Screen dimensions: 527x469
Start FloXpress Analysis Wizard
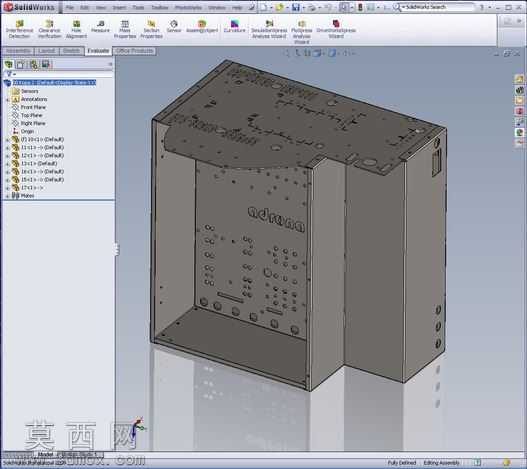(x=301, y=32)
